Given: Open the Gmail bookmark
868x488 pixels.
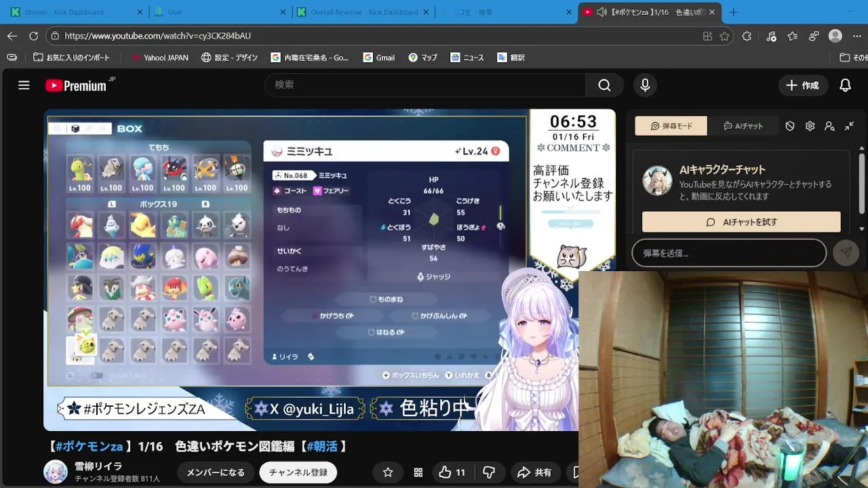Looking at the screenshot, I should 379,58.
